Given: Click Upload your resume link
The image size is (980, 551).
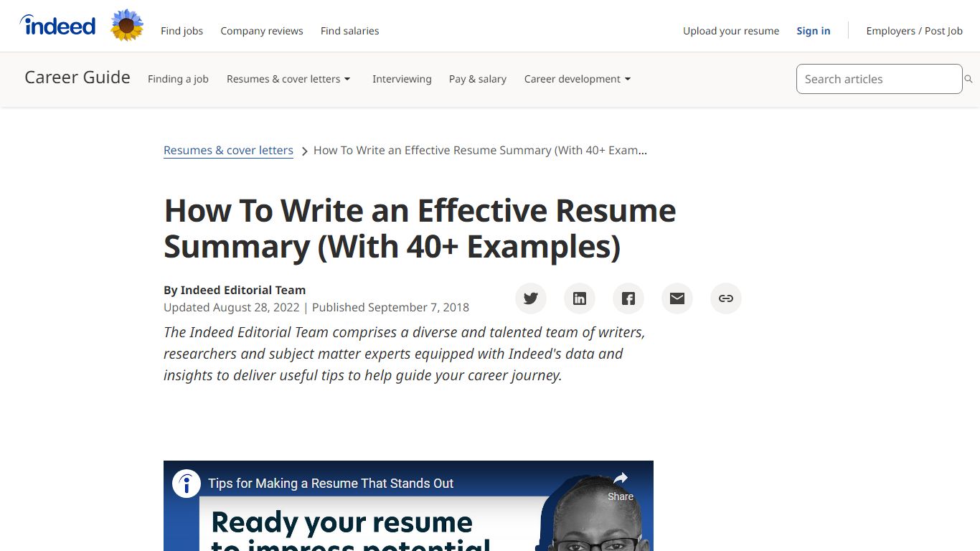Looking at the screenshot, I should point(731,31).
